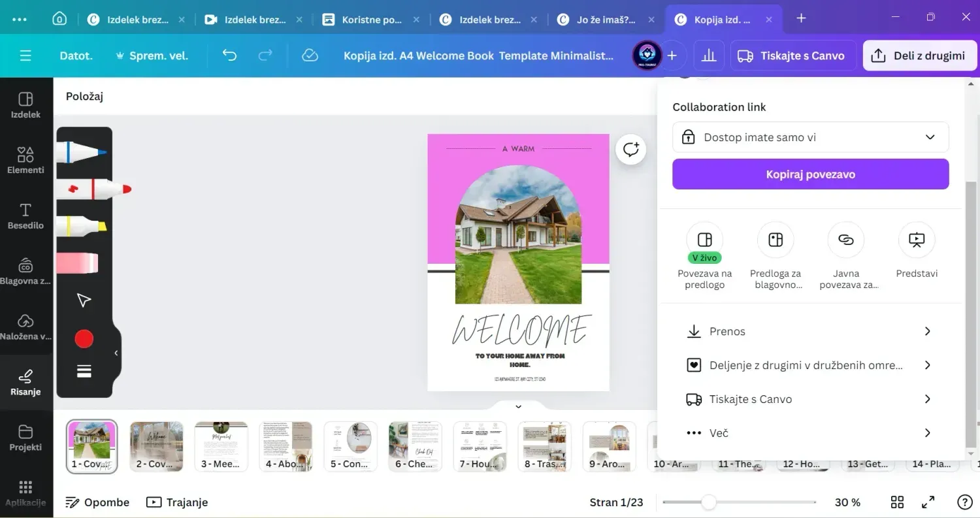Viewport: 980px width, 518px height.
Task: Click the WELCOME heading on the canvas
Action: point(522,329)
